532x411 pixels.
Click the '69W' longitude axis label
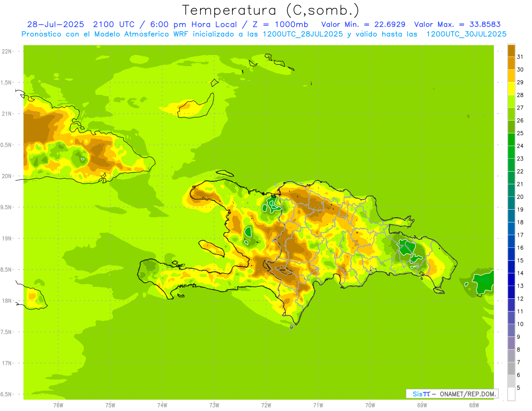(x=422, y=405)
